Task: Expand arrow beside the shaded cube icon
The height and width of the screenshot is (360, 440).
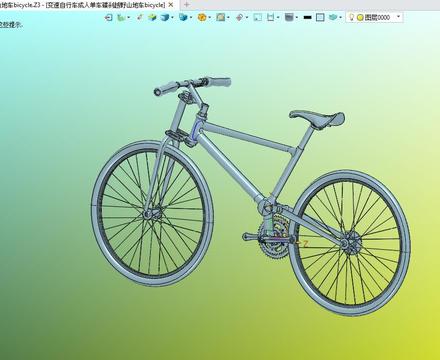Action: [173, 17]
